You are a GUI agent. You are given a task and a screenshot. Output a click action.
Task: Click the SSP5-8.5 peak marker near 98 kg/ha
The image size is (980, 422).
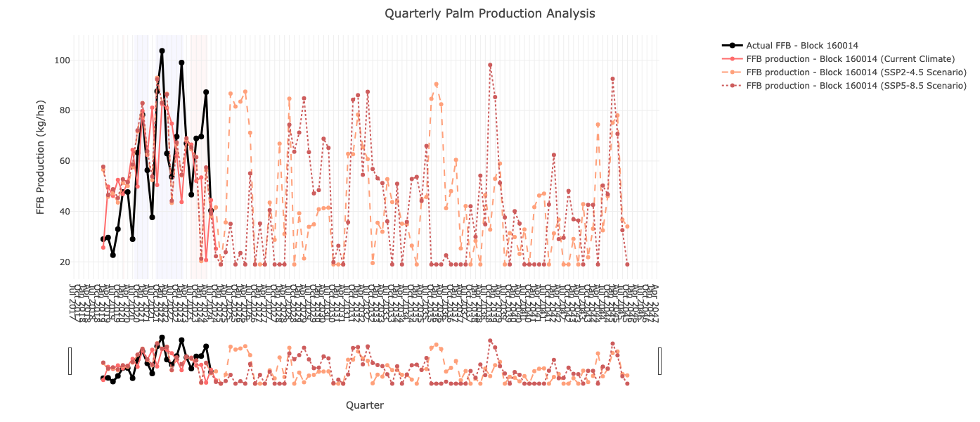[490, 65]
